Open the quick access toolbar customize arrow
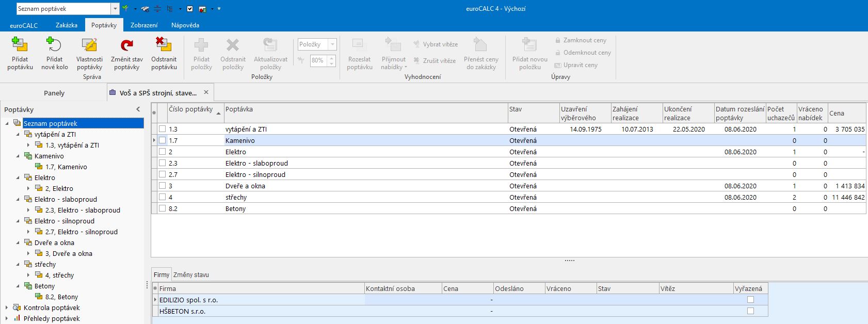The image size is (868, 324). 219,9
